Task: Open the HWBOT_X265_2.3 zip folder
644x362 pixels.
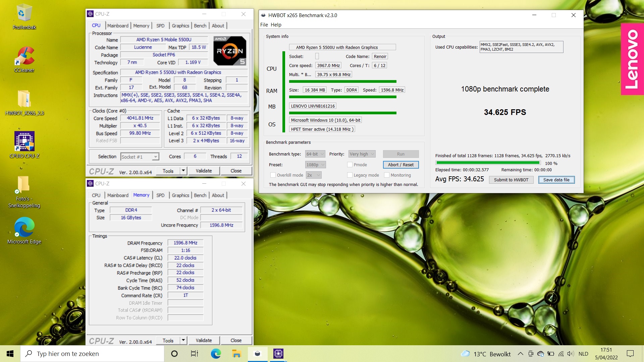Action: click(x=24, y=102)
